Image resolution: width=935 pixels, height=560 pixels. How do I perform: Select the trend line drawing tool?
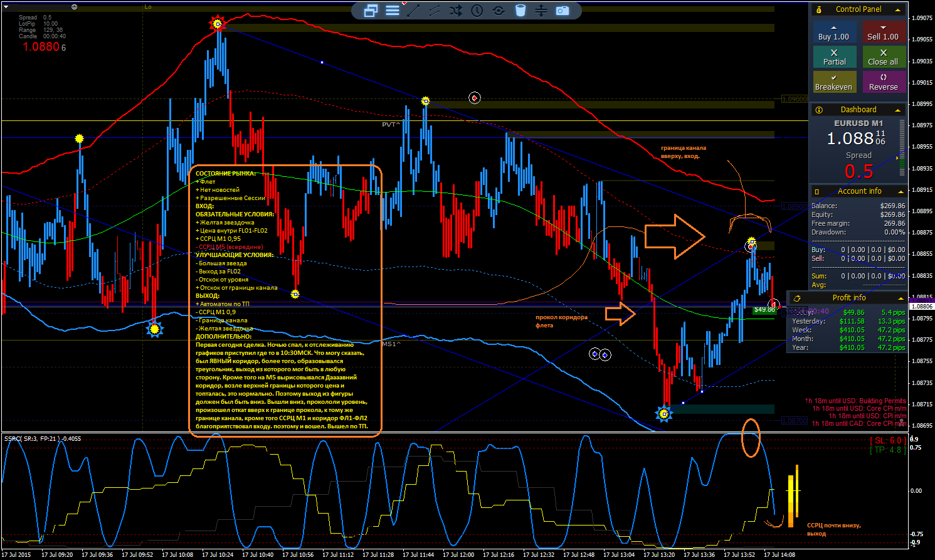(413, 10)
